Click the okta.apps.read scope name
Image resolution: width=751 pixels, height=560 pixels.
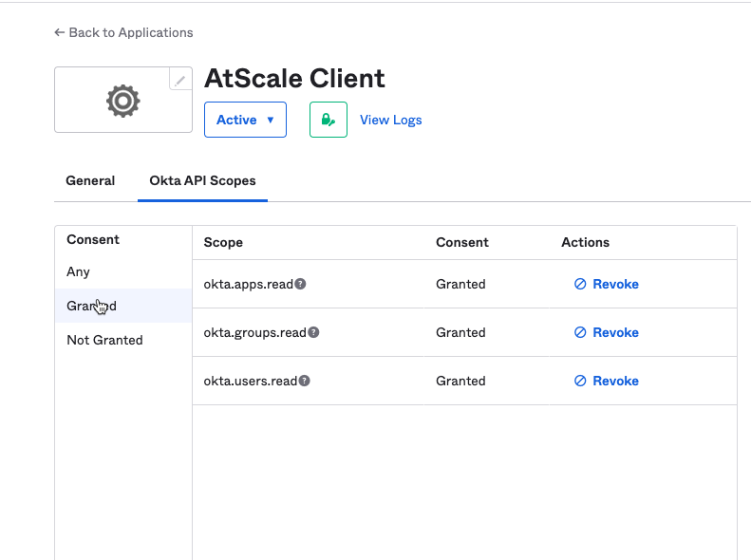(248, 284)
